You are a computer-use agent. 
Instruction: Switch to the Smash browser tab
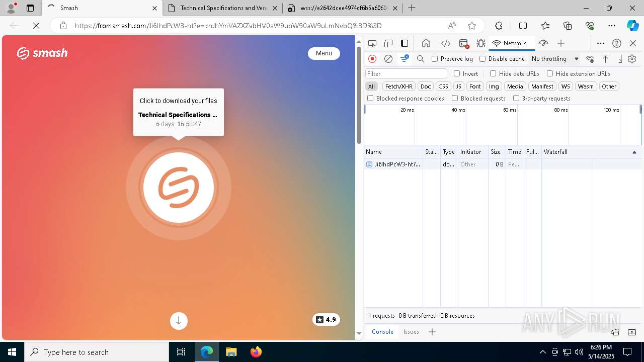(x=102, y=8)
